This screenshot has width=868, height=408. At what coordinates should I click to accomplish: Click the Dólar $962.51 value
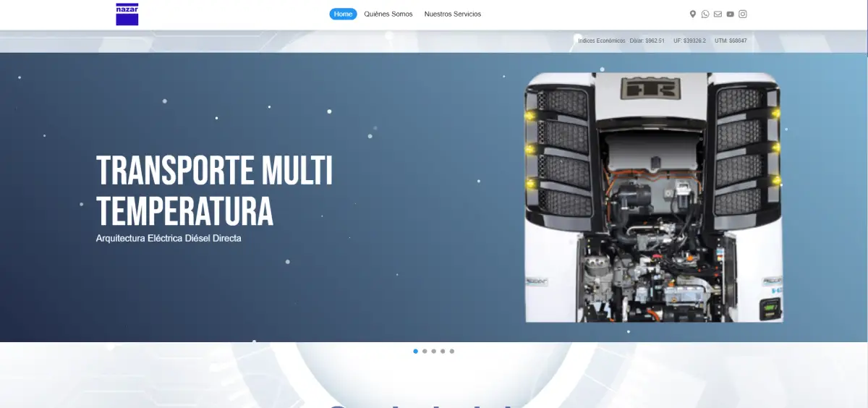(x=647, y=41)
